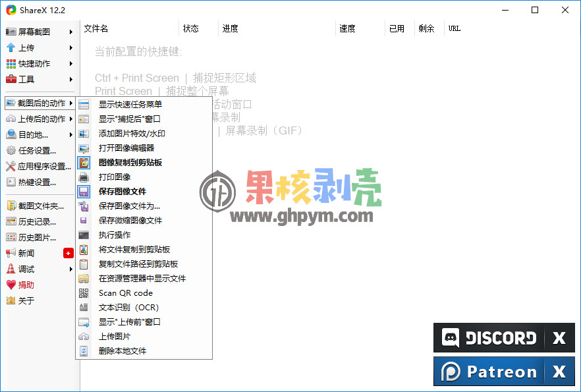The width and height of the screenshot is (581, 392).
Task: Click the 上传后的动作 cloud icon
Action: (x=11, y=119)
